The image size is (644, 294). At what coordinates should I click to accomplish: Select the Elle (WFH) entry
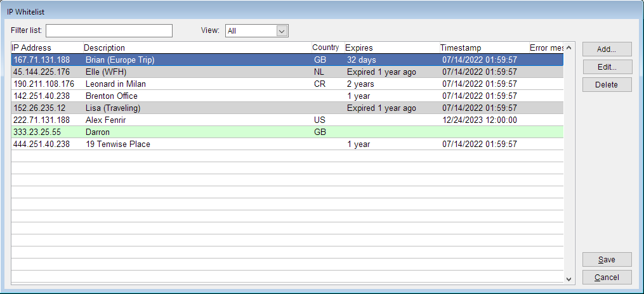106,72
